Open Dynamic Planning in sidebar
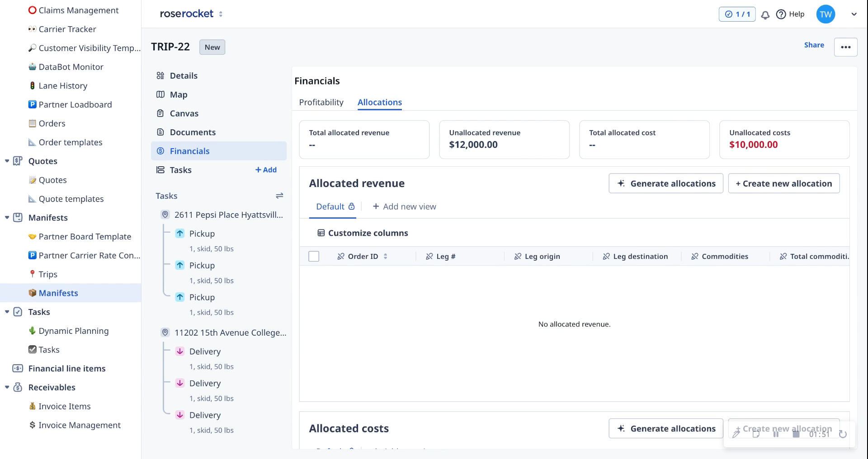This screenshot has width=868, height=459. pos(73,331)
